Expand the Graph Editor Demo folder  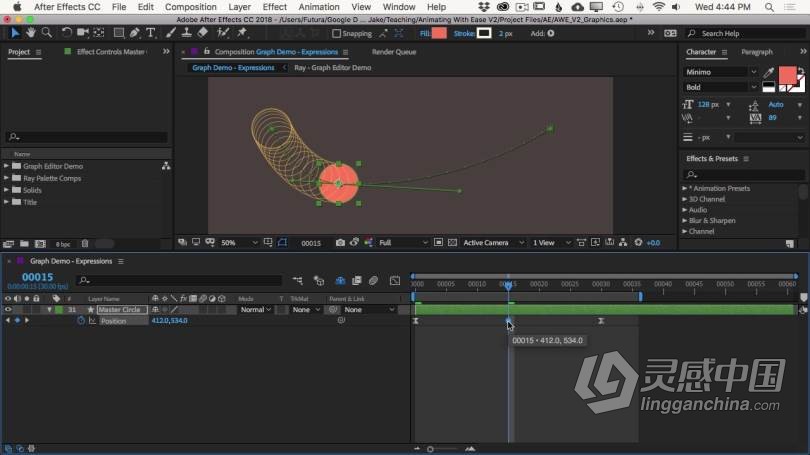(x=7, y=166)
